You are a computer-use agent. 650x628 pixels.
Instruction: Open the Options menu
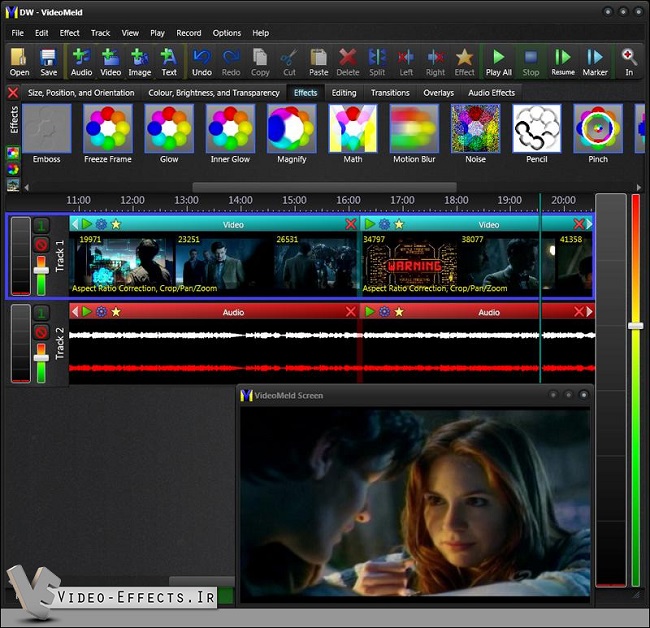pos(227,33)
